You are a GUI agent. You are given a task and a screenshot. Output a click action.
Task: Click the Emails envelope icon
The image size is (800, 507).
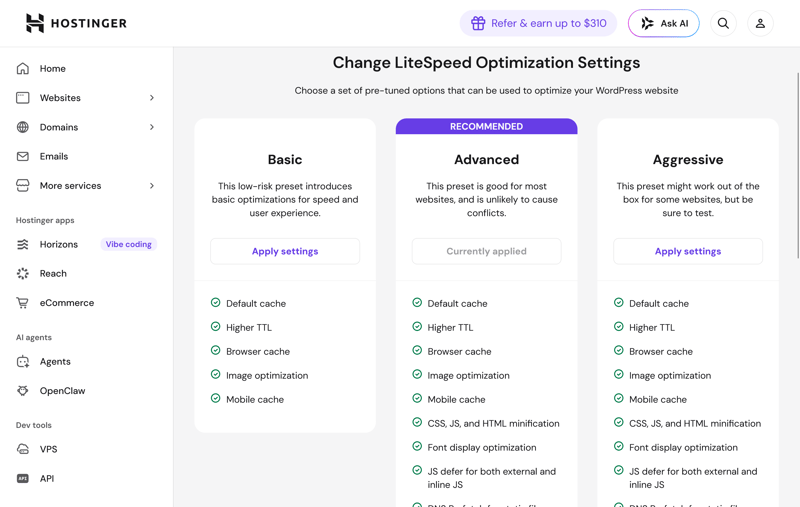22,157
